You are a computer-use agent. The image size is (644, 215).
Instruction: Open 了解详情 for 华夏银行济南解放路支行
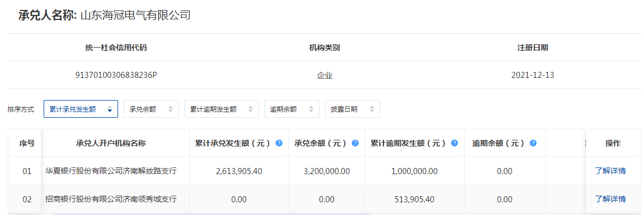pos(610,171)
